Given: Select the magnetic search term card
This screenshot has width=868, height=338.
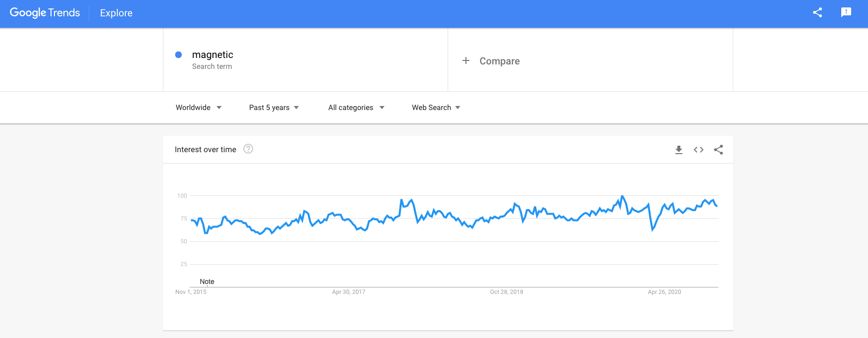Looking at the screenshot, I should click(305, 59).
